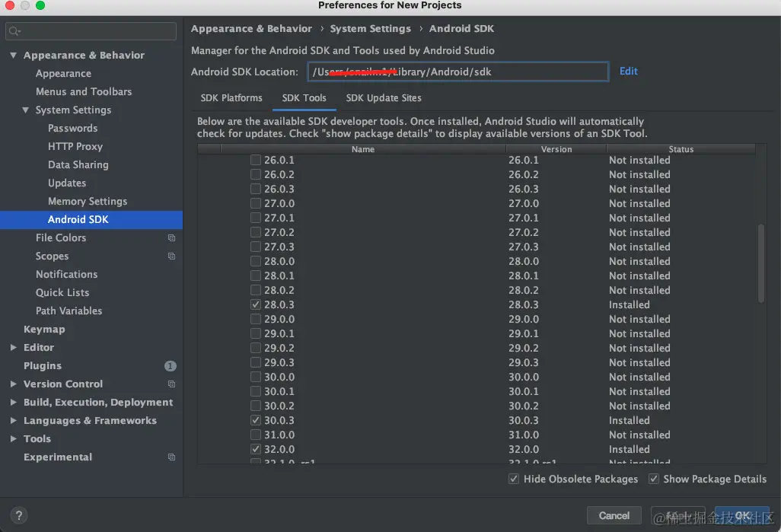Viewport: 781px width, 532px height.
Task: Open the Plugins settings page
Action: 43,366
